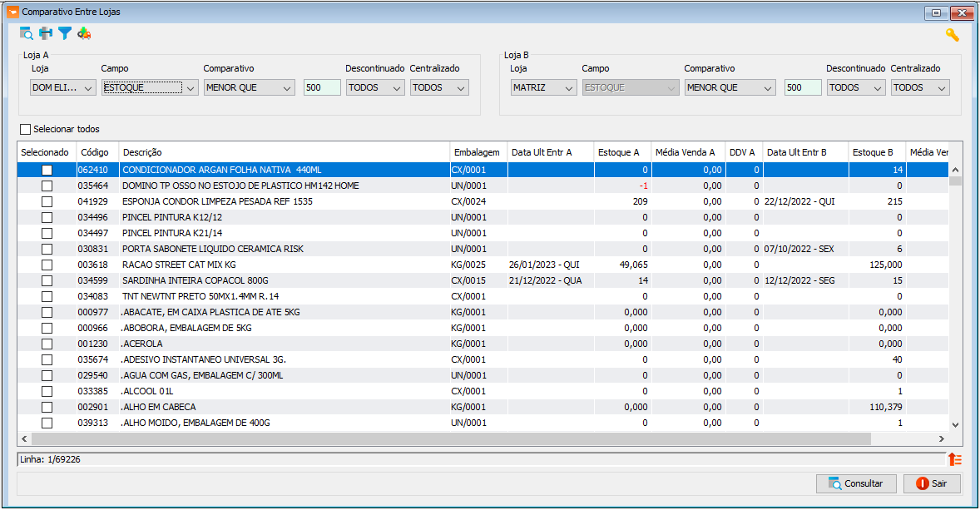Image resolution: width=980 pixels, height=510 pixels.
Task: Click the blue funnel filter icon
Action: pyautogui.click(x=64, y=33)
